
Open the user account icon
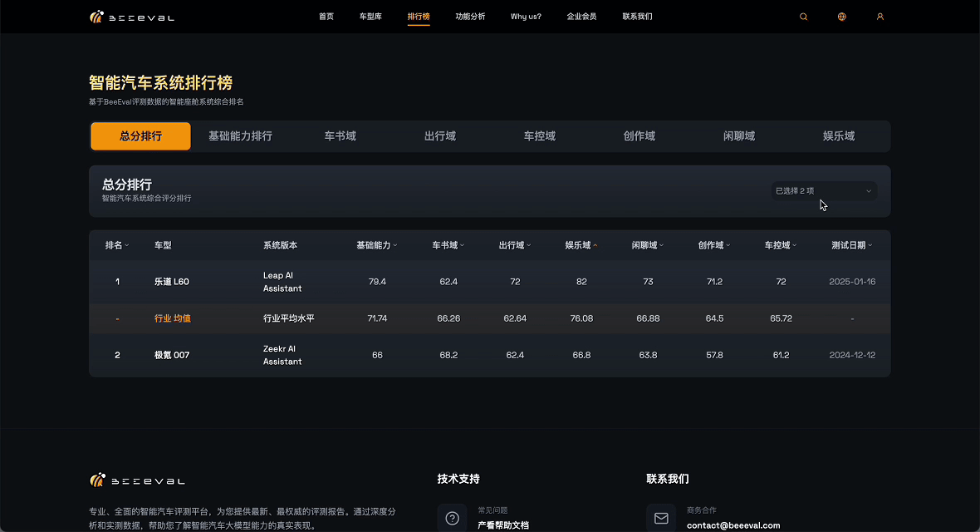click(x=880, y=17)
